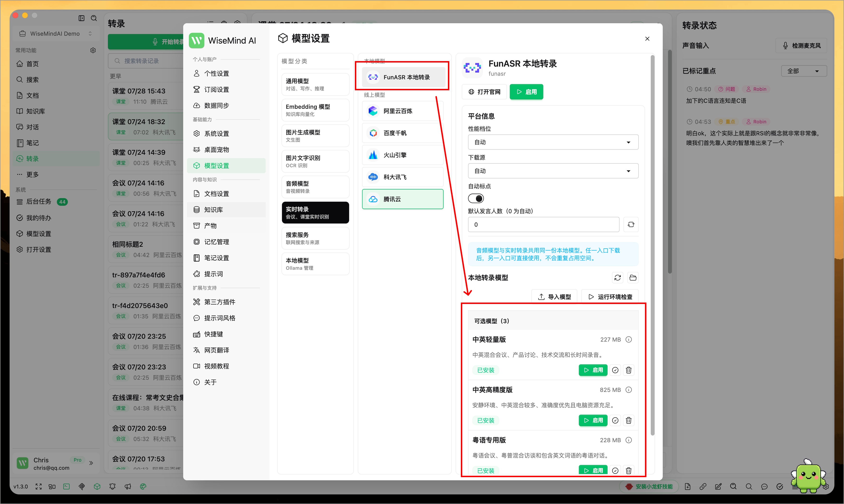Open 快捷键 settings

[226, 334]
